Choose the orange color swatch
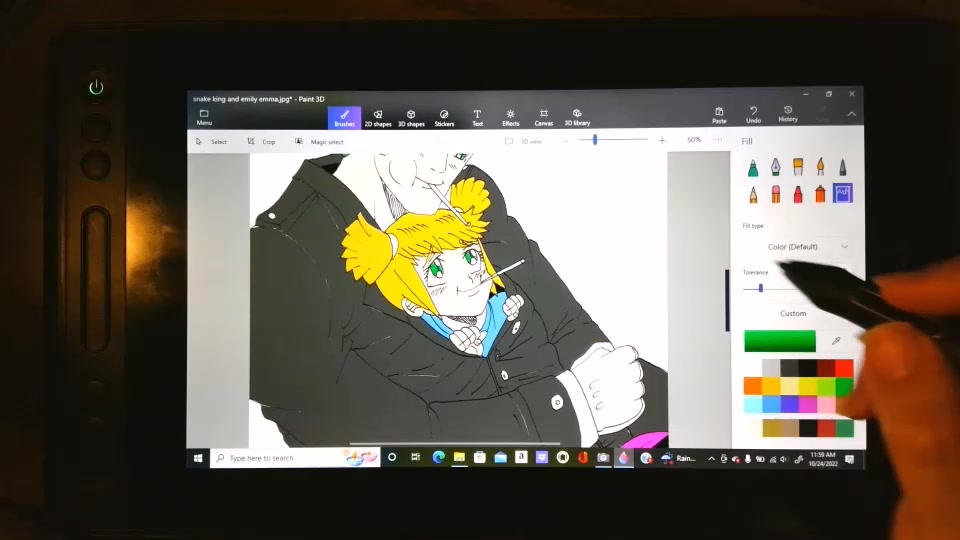 [752, 386]
